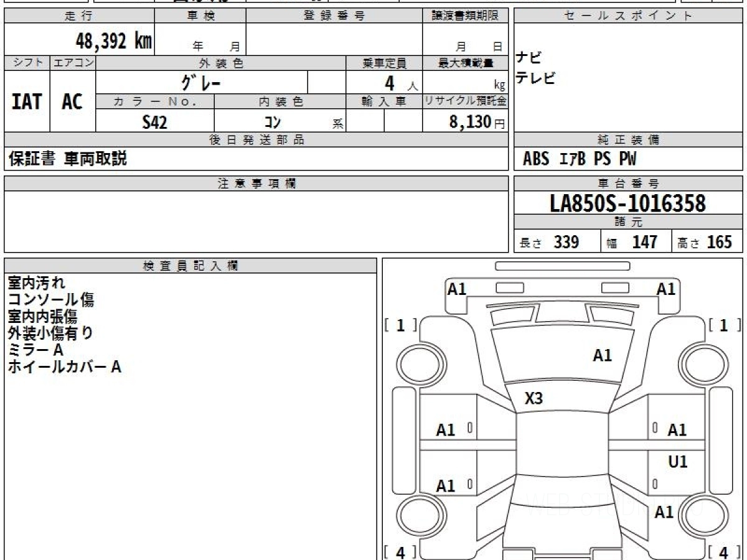Click the 後日発送部品 header
The height and width of the screenshot is (560, 747).
(x=256, y=140)
